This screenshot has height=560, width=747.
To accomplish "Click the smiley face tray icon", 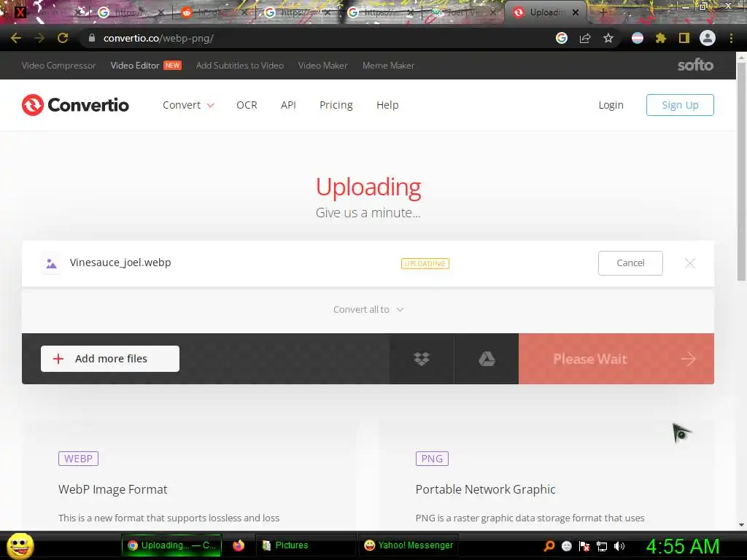I will click(566, 545).
